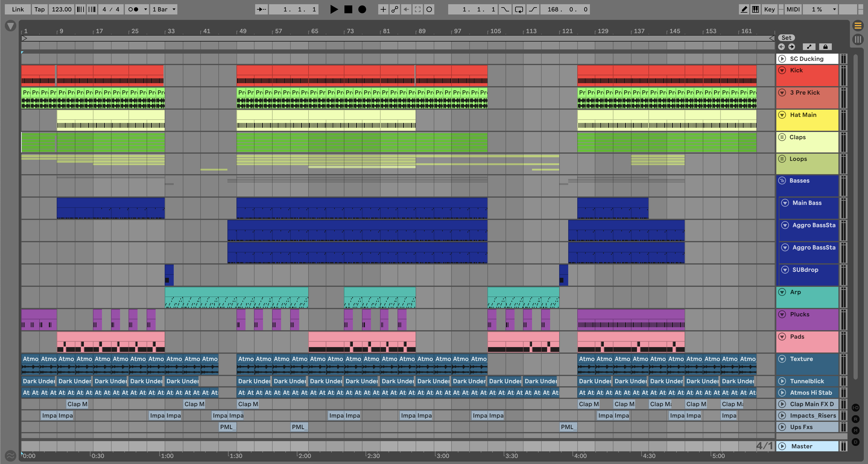Viewport: 868px width, 464px height.
Task: Enable Draw Mode pencil icon
Action: (x=744, y=9)
